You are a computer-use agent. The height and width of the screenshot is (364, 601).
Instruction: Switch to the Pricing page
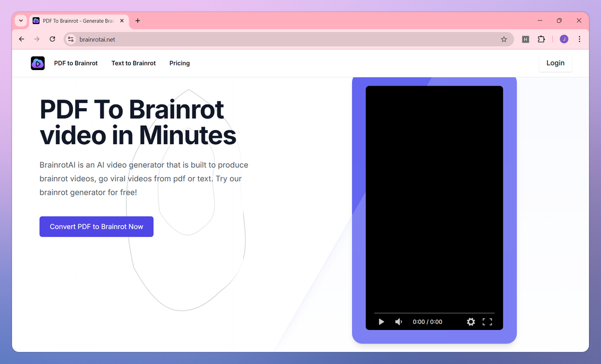coord(179,63)
